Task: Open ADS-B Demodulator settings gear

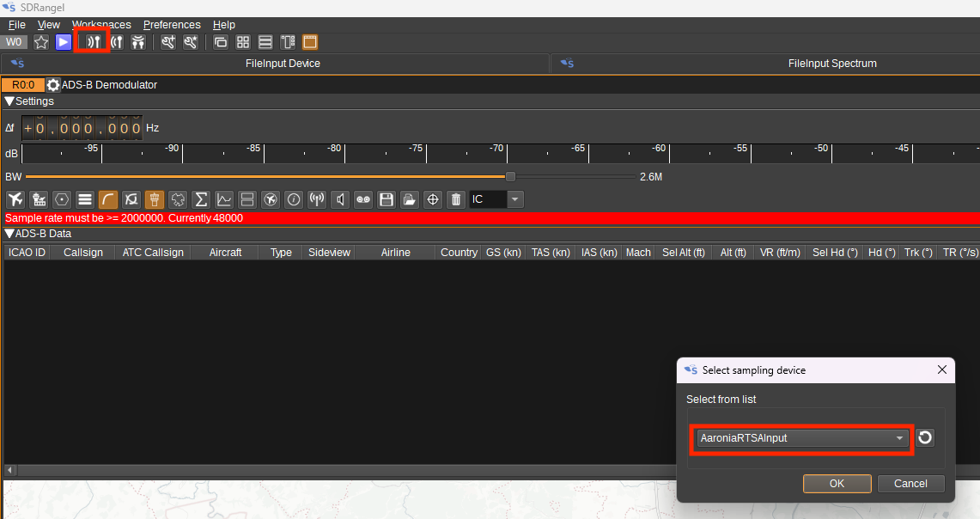Action: point(53,85)
